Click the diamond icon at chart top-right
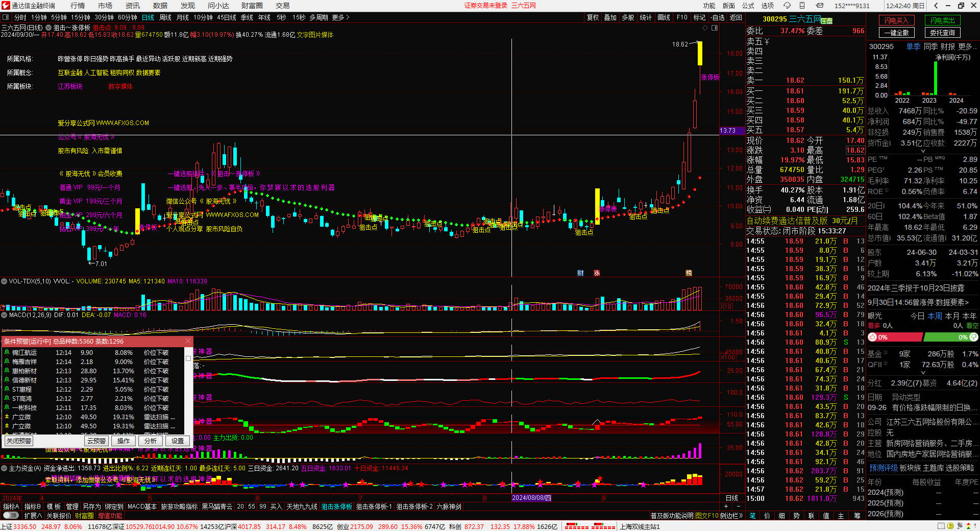 (x=707, y=28)
